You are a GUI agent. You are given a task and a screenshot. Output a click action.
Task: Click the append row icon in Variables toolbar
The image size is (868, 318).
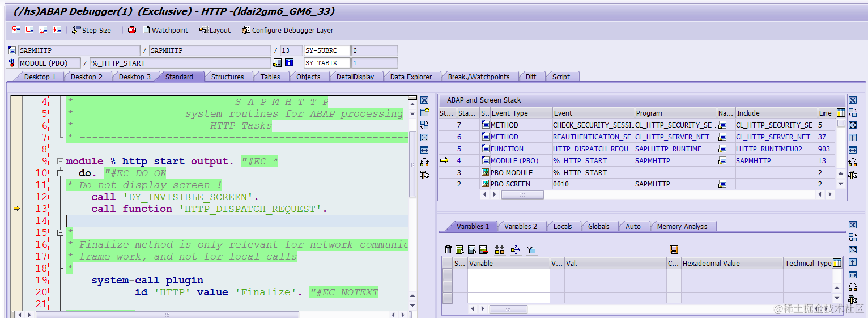(x=459, y=249)
